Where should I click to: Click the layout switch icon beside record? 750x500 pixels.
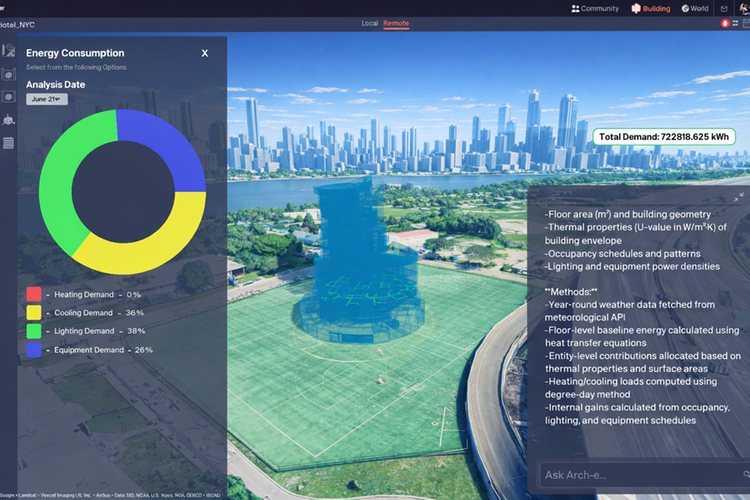point(736,23)
